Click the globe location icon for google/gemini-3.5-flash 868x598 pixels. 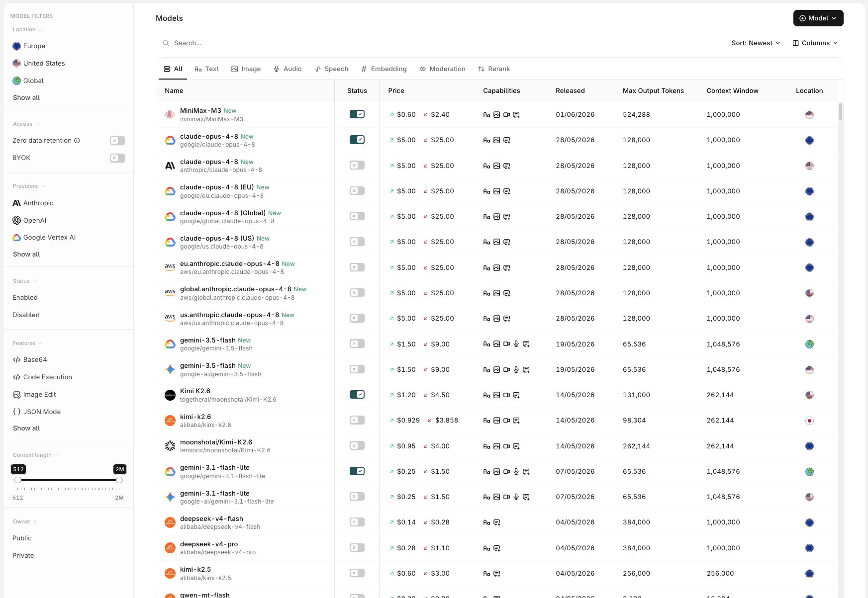809,344
